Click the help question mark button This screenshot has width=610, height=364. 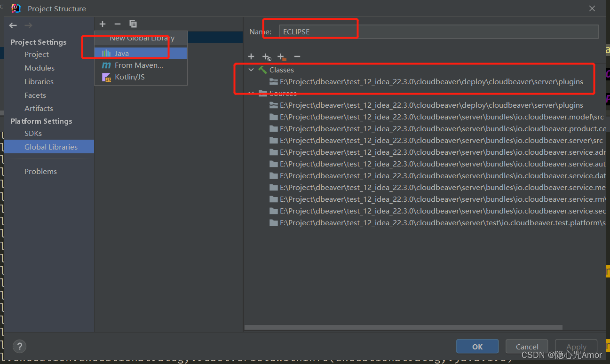[x=19, y=347]
